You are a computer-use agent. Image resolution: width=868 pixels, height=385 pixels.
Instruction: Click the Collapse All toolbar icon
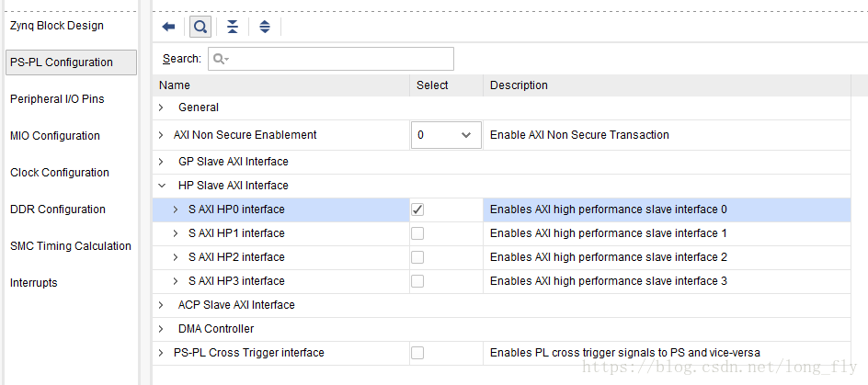point(233,27)
